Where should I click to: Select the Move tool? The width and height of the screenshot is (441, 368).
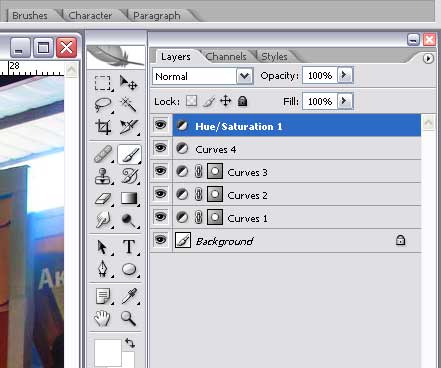tap(129, 83)
